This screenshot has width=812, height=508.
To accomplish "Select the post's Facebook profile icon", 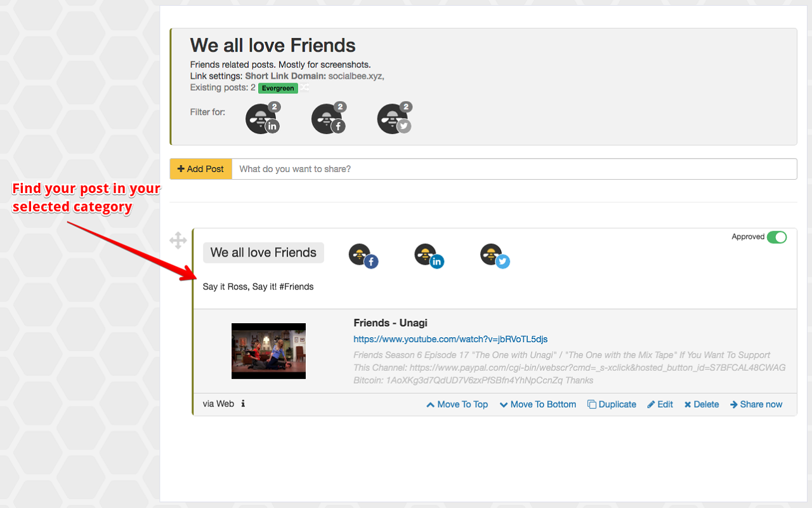I will (x=363, y=255).
